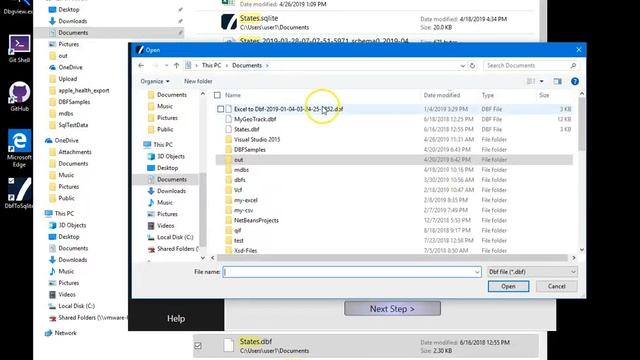The image size is (640, 360).
Task: Go back in Open dialog
Action: [x=141, y=65]
